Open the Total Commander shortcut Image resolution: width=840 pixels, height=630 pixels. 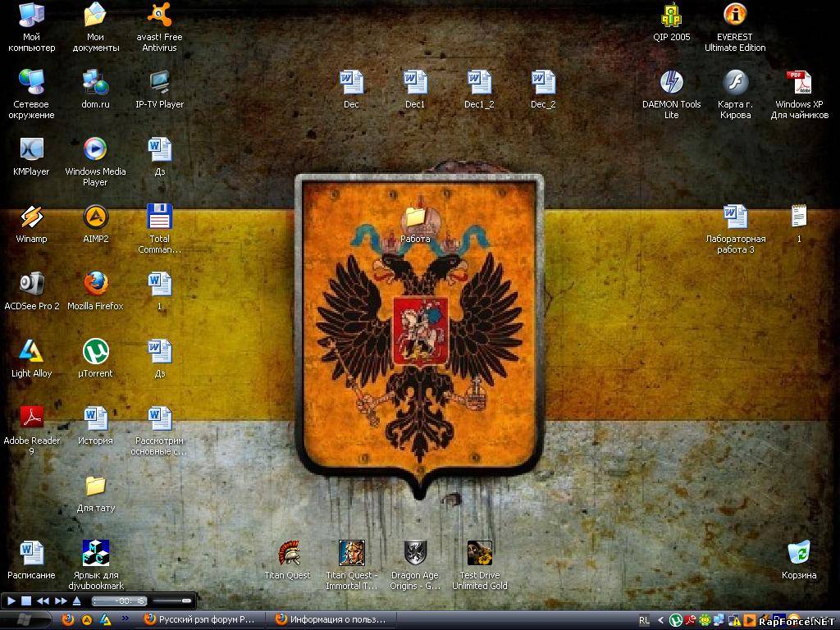click(x=159, y=230)
